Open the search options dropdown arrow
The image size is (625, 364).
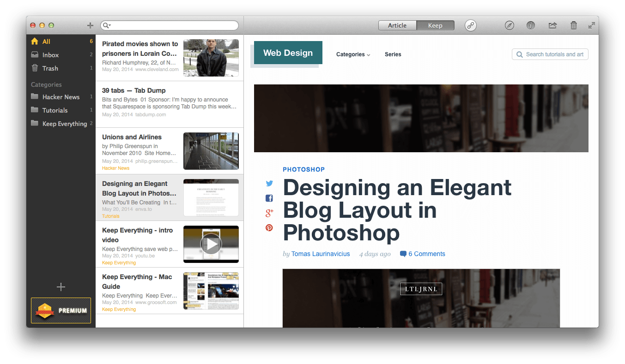[110, 25]
